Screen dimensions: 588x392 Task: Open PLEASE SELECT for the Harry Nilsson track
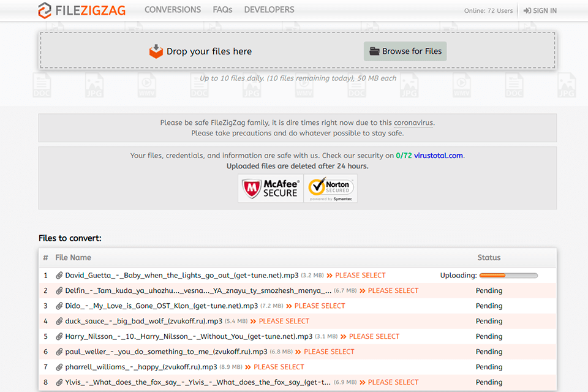[374, 336]
